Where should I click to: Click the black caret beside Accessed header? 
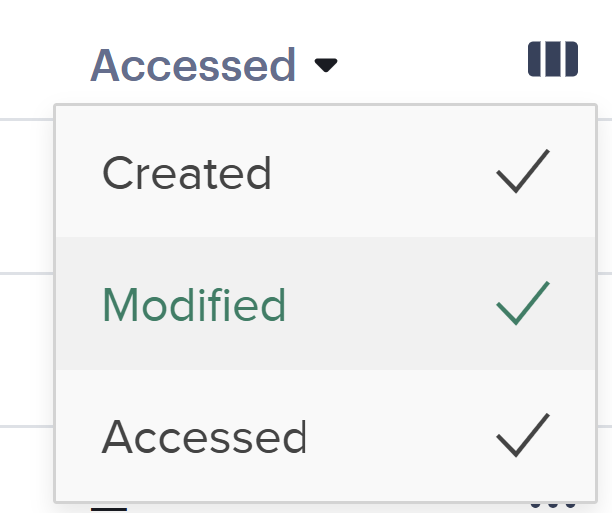tap(326, 66)
